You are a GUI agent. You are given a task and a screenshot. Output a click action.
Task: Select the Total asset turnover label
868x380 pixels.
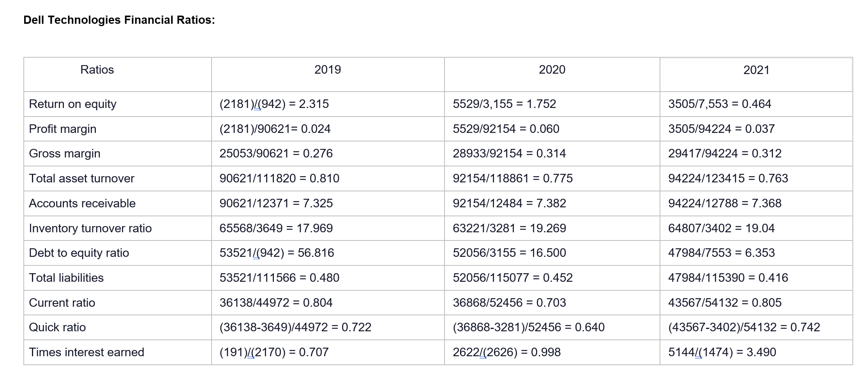coord(81,179)
